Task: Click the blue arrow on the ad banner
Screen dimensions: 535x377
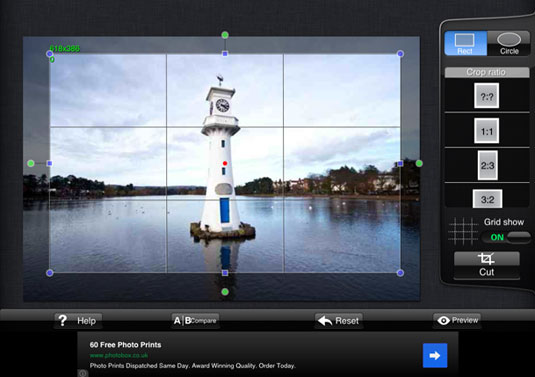Action: click(435, 356)
